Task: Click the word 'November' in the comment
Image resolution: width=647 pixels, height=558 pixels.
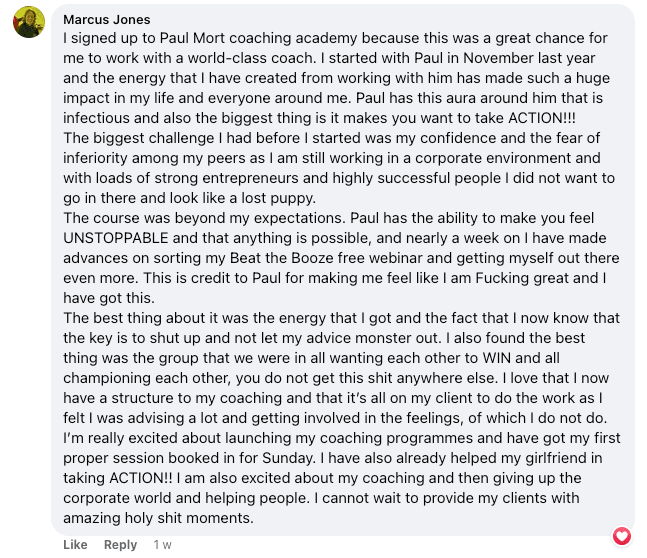Action: pyautogui.click(x=498, y=58)
